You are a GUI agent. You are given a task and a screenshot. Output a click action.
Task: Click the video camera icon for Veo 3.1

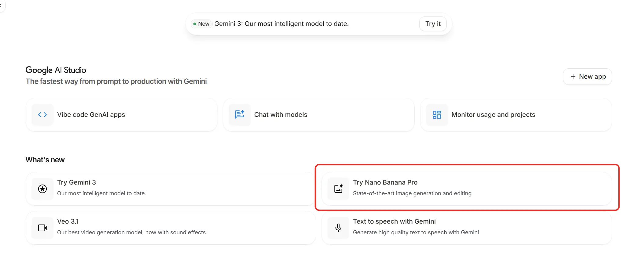coord(42,228)
